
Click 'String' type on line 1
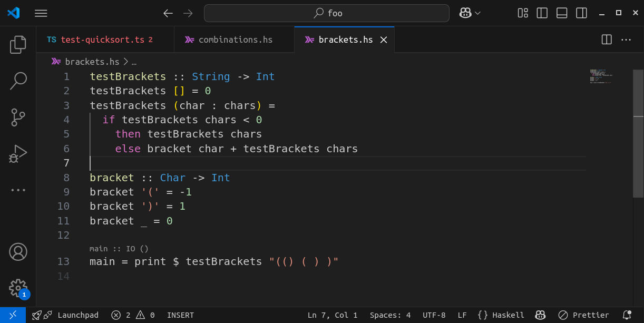pyautogui.click(x=211, y=77)
